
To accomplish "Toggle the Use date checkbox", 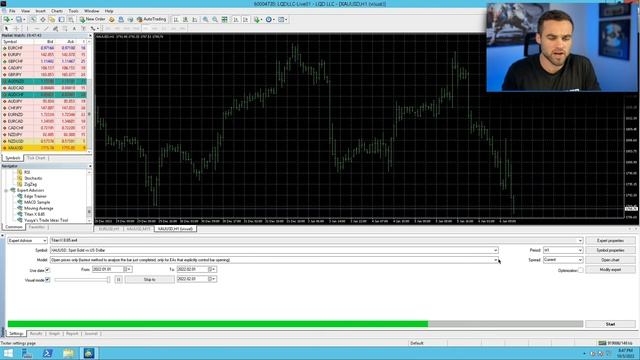I will [47, 270].
